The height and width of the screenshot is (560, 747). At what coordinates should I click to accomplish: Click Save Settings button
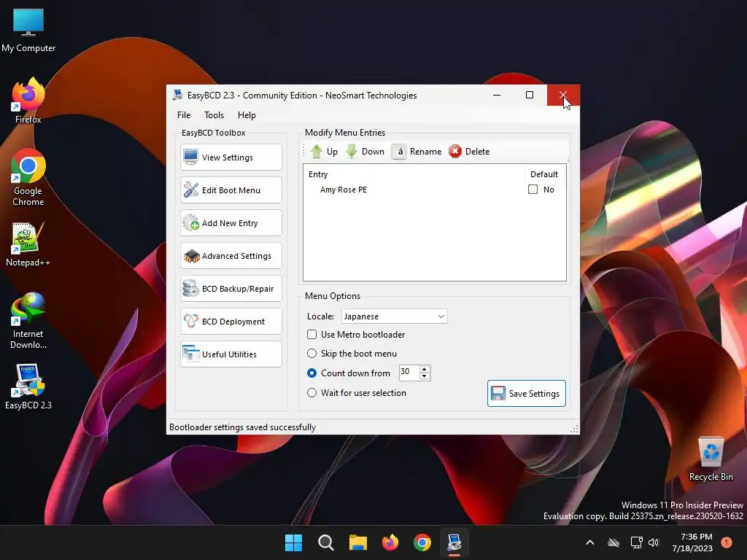527,393
